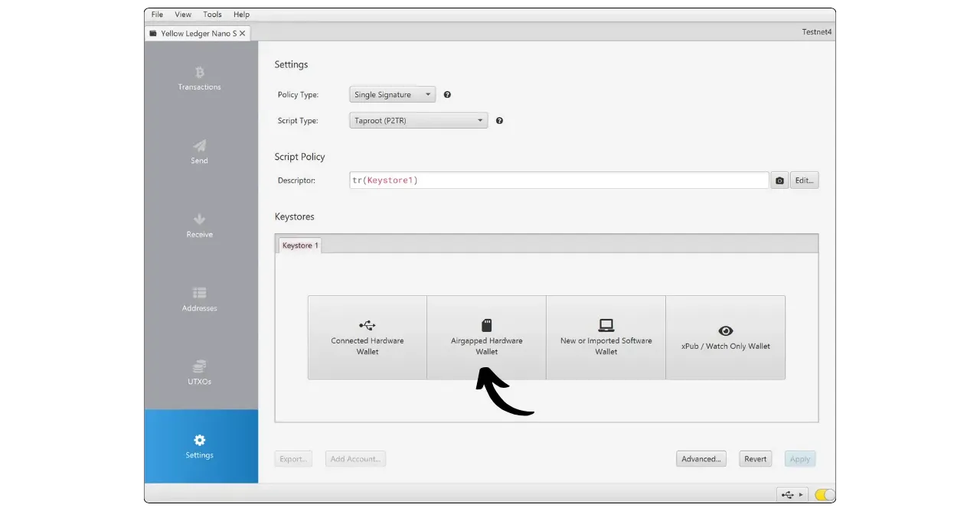This screenshot has width=980, height=511.
Task: Toggle the yellow switch in status bar
Action: click(825, 495)
